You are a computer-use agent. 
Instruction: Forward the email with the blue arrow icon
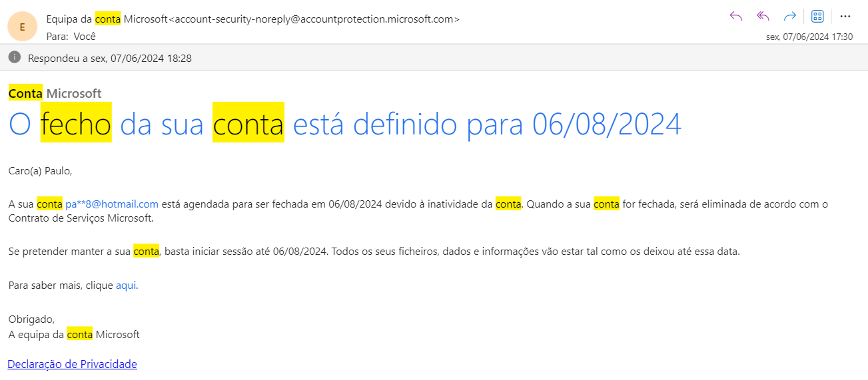(790, 17)
